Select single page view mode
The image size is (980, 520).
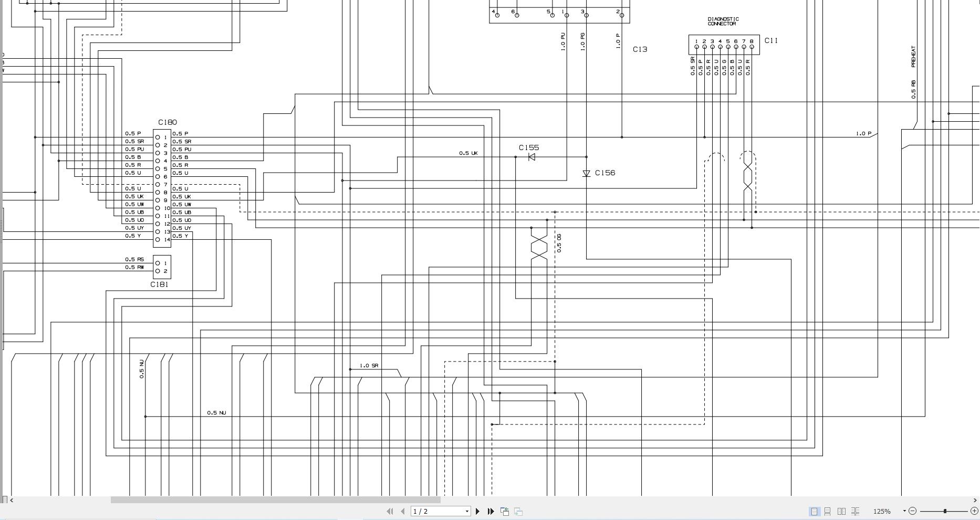[x=814, y=511]
